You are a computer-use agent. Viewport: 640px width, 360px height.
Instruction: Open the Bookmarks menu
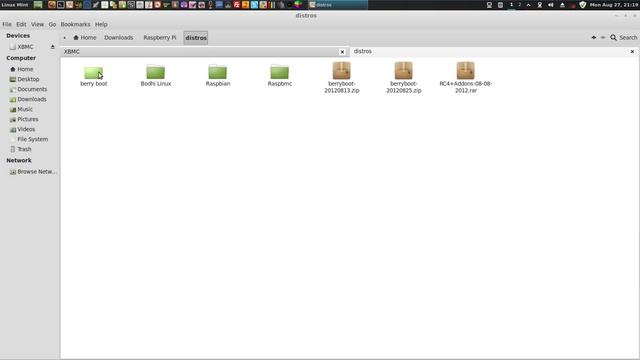click(x=75, y=24)
